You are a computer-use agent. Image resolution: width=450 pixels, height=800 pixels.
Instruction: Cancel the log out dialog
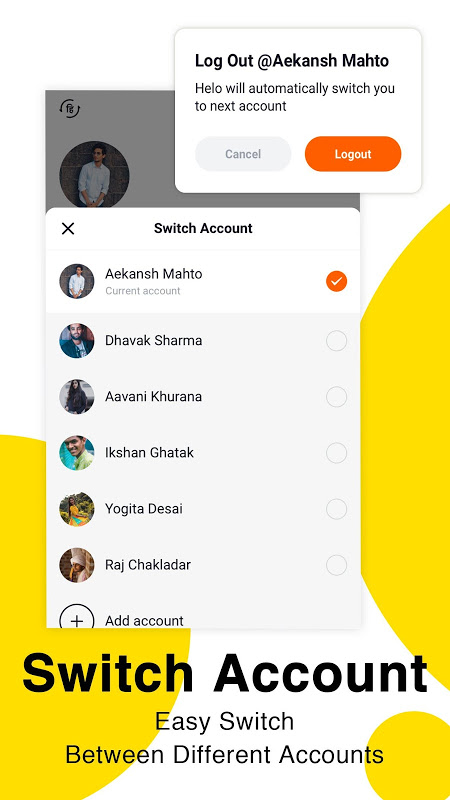click(243, 154)
